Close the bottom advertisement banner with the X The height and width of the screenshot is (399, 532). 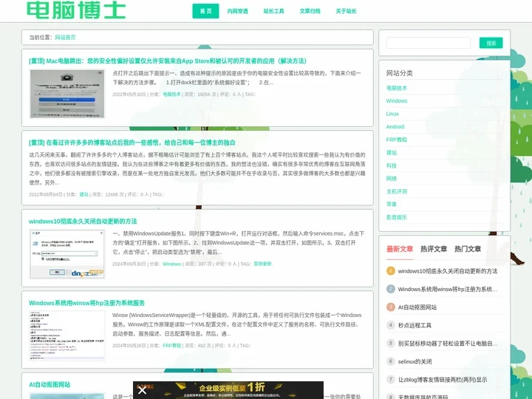pyautogui.click(x=142, y=390)
